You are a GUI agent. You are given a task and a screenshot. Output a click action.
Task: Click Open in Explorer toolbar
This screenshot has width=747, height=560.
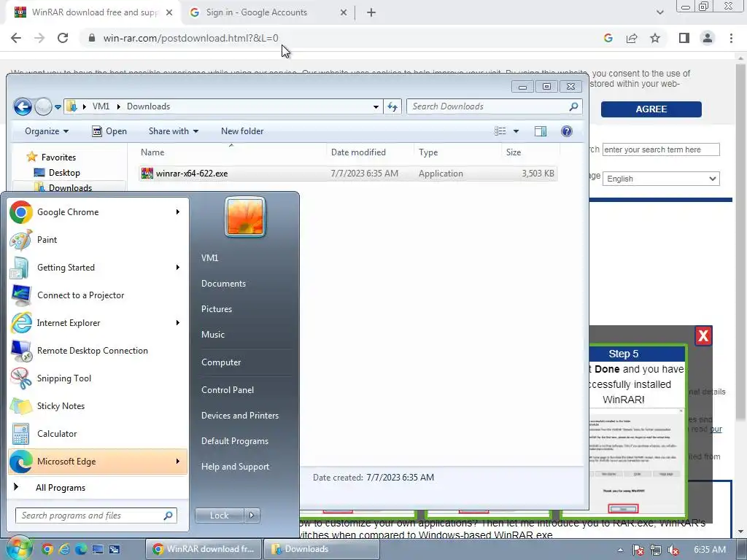(x=109, y=131)
